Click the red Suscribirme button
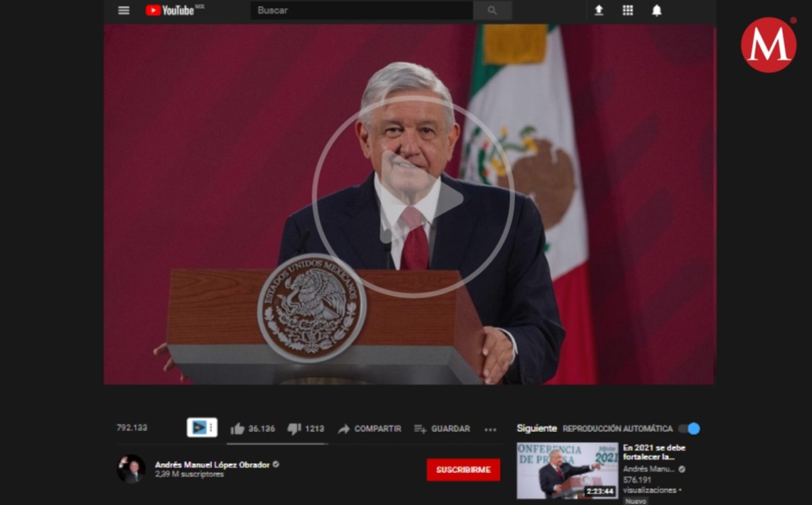The image size is (812, 505). pos(463,470)
